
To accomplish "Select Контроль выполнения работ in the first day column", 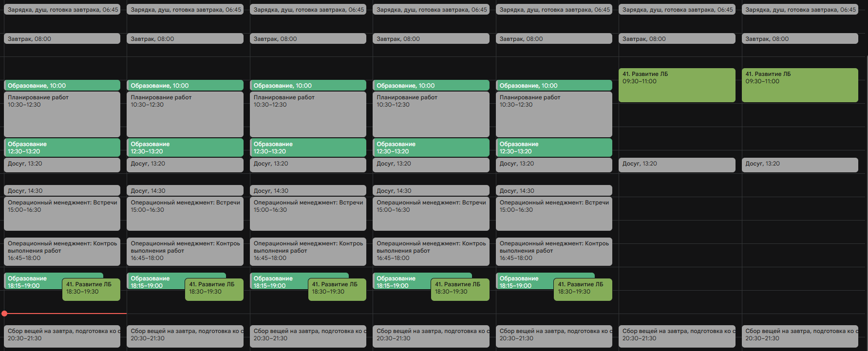I will [x=62, y=251].
